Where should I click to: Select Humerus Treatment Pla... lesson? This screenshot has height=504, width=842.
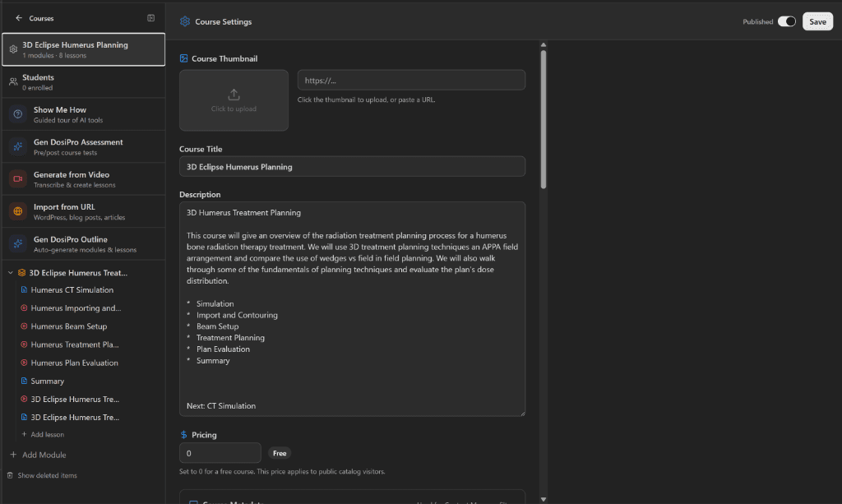click(75, 344)
